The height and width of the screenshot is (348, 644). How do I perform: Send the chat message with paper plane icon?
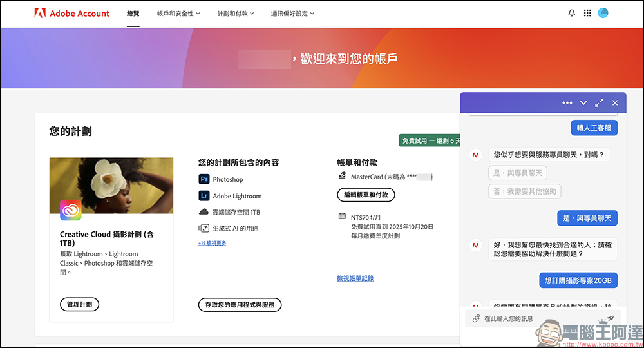tap(610, 318)
